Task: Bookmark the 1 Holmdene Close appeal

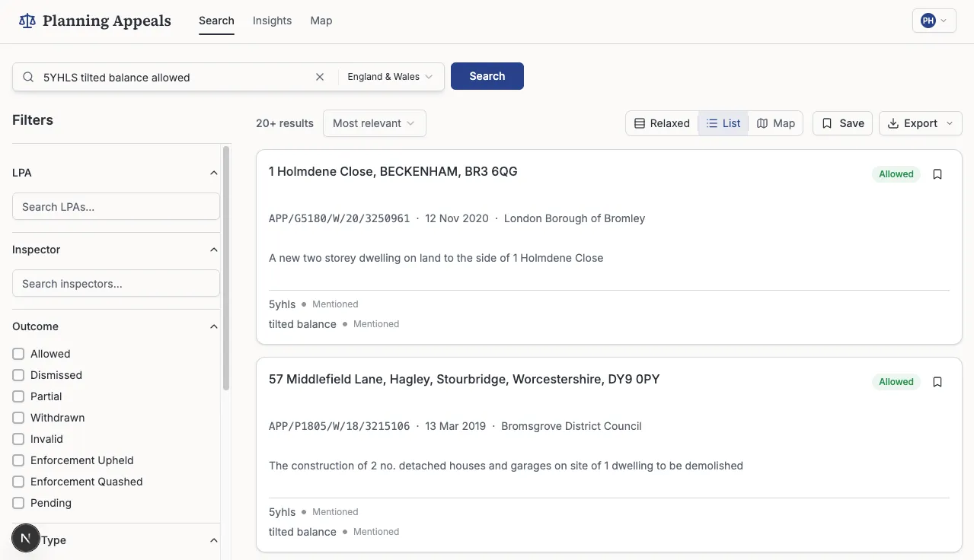Action: [937, 173]
